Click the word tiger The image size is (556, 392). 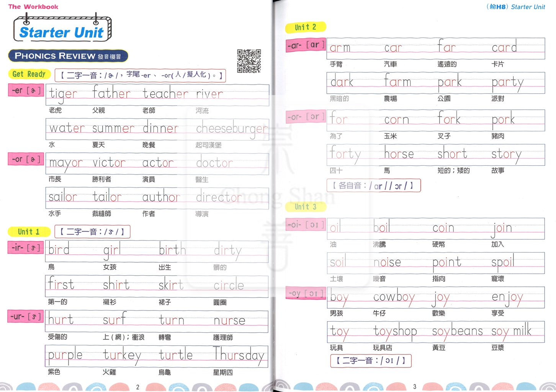(x=63, y=94)
